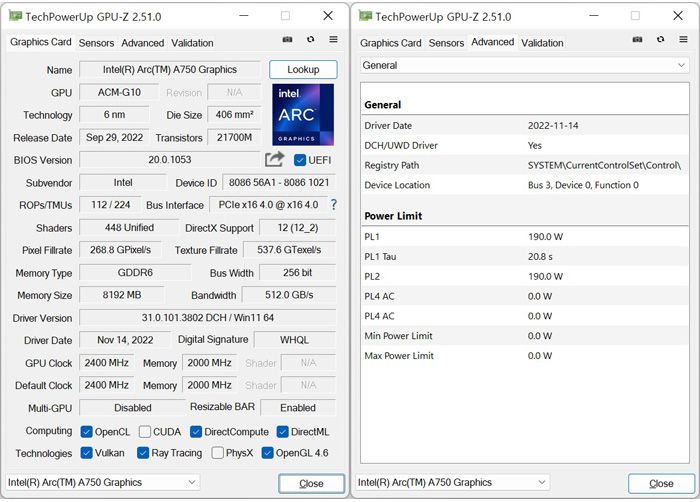Switch to the Sensors tab in the left window
700x502 pixels.
pos(96,43)
